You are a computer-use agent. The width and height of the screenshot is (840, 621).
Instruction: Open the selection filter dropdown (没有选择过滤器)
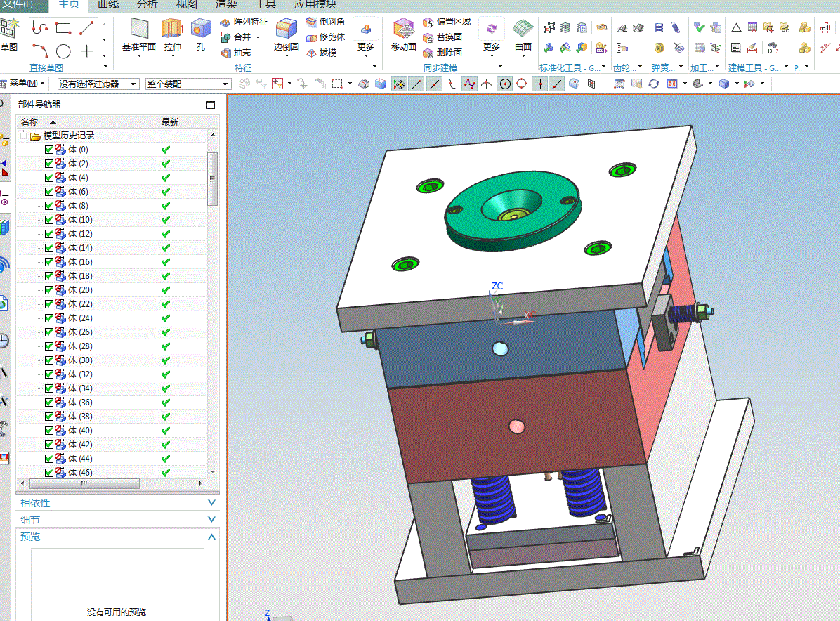(98, 84)
